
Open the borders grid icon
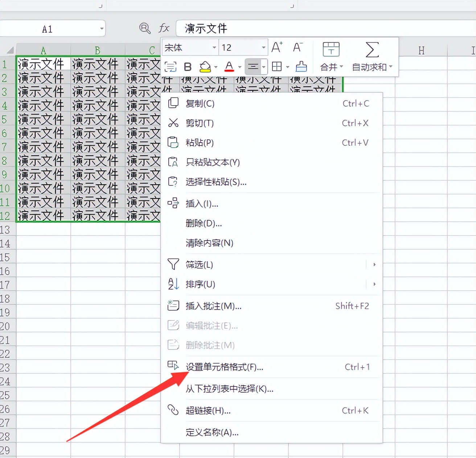278,67
